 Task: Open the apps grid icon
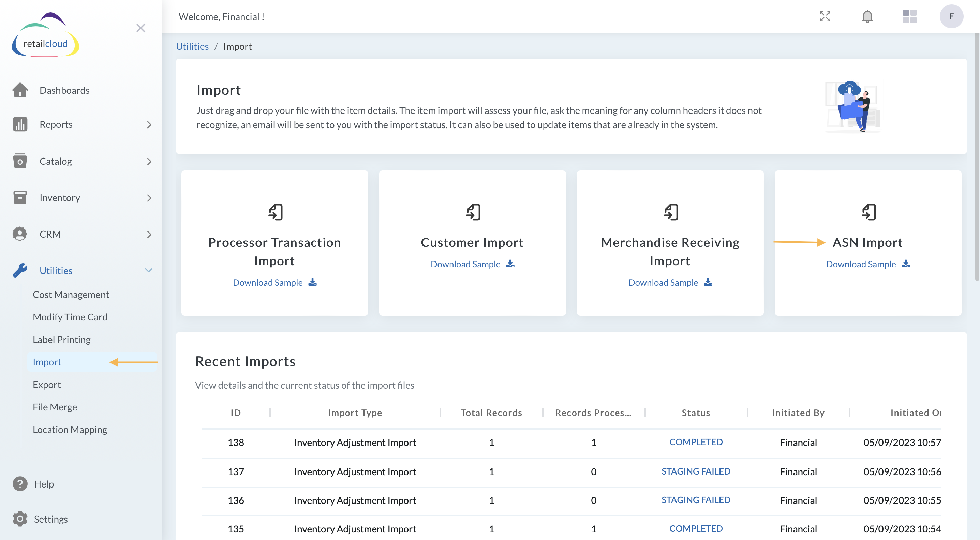pyautogui.click(x=909, y=16)
